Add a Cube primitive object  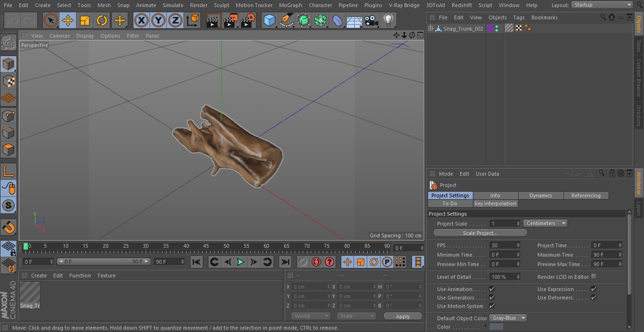269,21
